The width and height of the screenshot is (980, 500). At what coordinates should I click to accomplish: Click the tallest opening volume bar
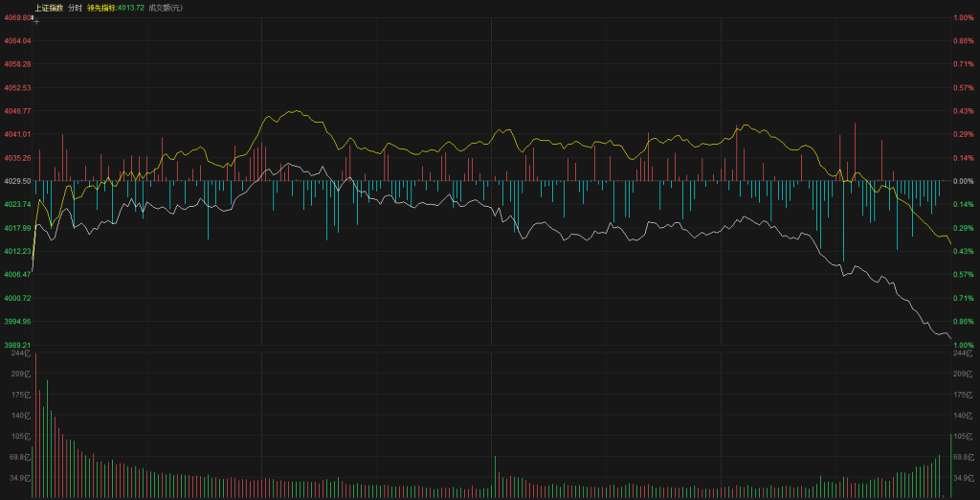coord(47,439)
